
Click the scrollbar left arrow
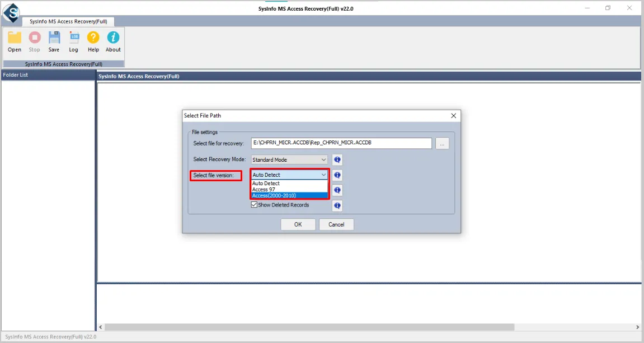[x=101, y=327]
